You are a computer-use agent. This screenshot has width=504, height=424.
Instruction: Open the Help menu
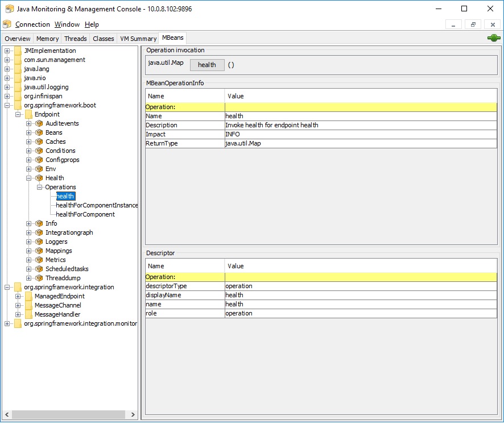(92, 24)
